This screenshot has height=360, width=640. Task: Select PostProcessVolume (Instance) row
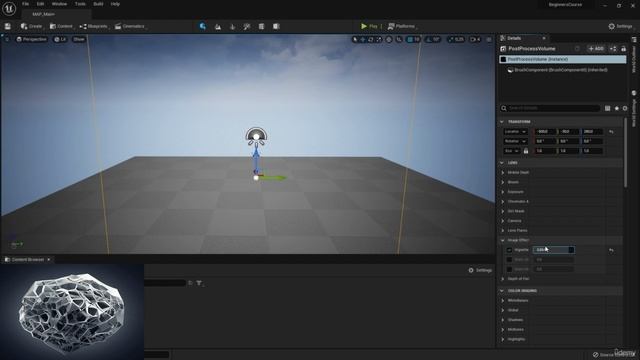[562, 59]
